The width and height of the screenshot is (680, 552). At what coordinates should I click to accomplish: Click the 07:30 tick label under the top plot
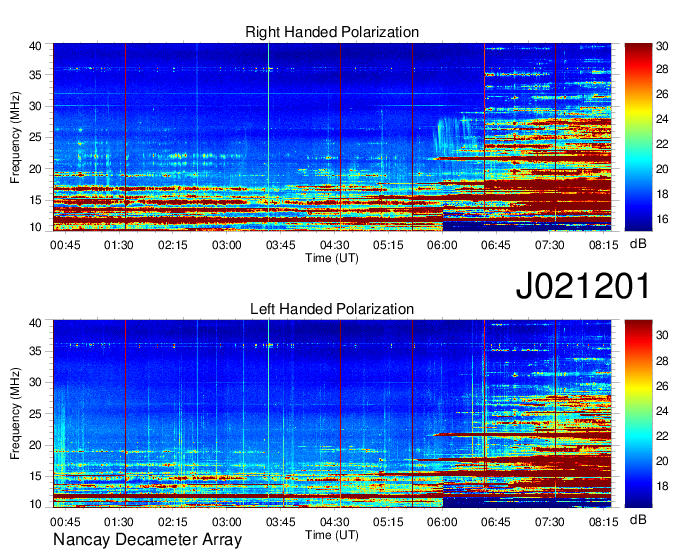(x=549, y=245)
